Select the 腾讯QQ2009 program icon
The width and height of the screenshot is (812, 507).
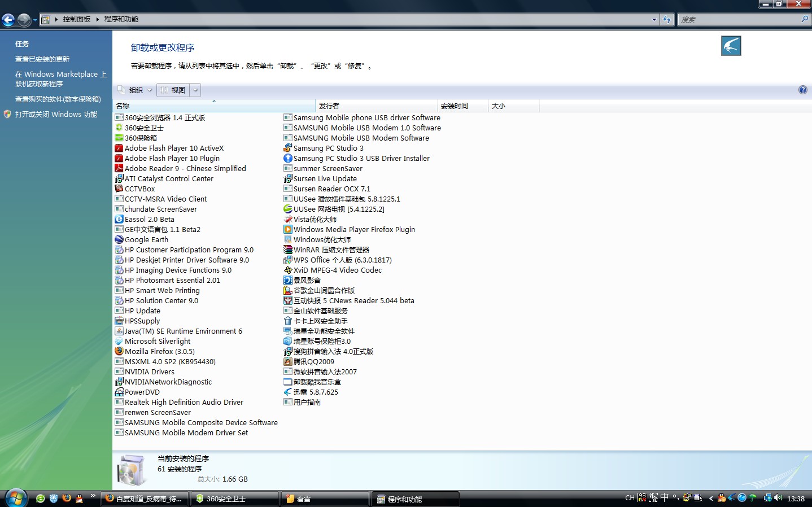[288, 361]
